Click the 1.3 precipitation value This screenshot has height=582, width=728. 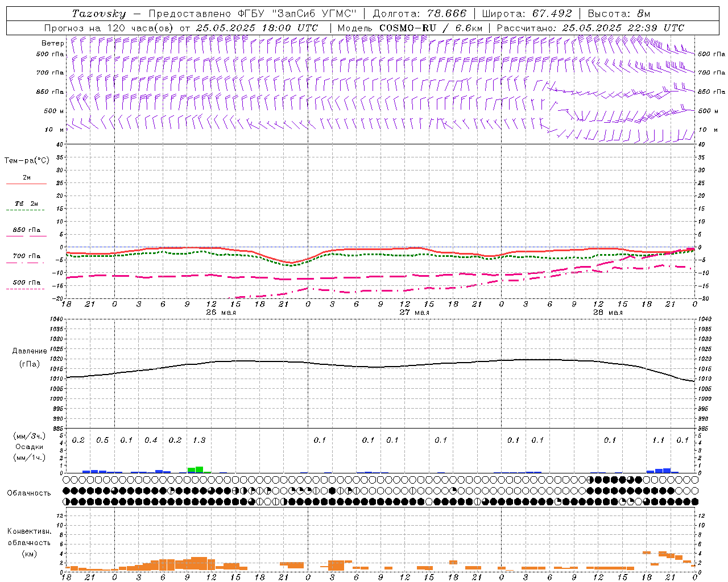coord(199,440)
